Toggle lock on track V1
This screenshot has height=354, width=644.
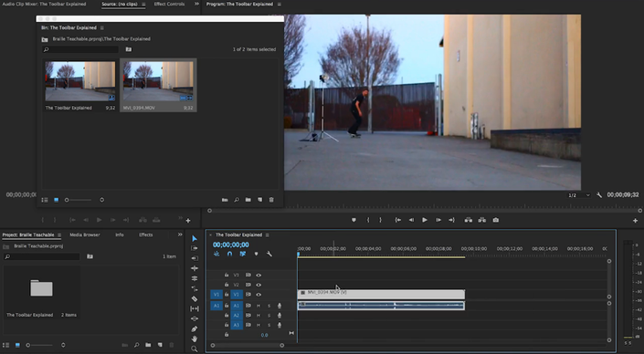pyautogui.click(x=227, y=295)
